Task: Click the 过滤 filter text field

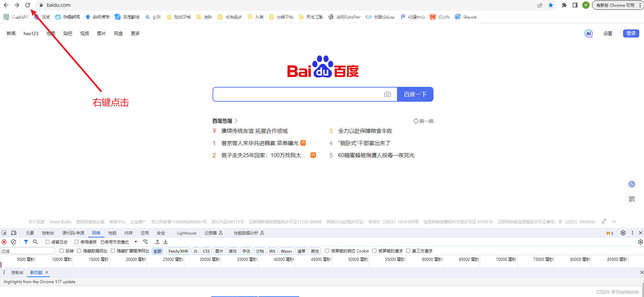Action: [x=28, y=251]
